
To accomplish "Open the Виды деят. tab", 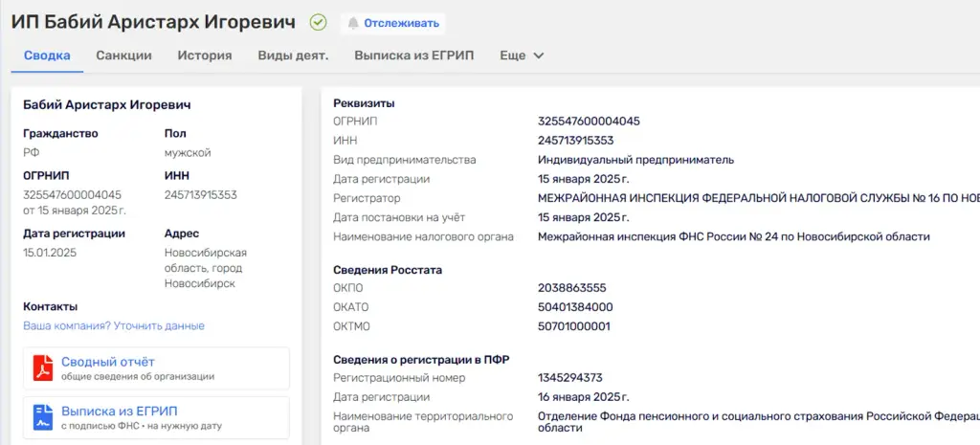I will click(x=293, y=55).
